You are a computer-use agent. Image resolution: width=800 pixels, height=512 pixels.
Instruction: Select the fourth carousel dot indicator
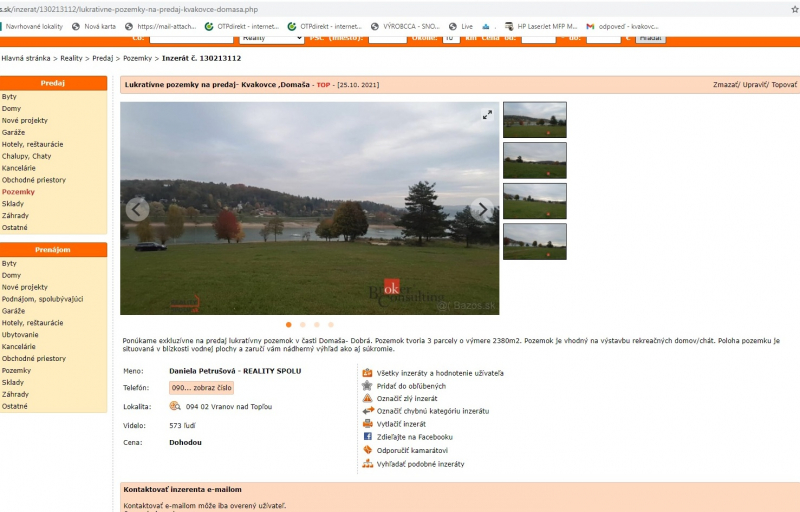coord(331,325)
